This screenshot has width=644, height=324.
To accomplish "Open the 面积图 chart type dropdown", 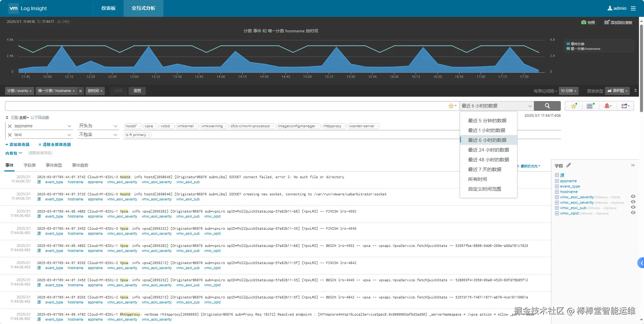I will tap(617, 91).
